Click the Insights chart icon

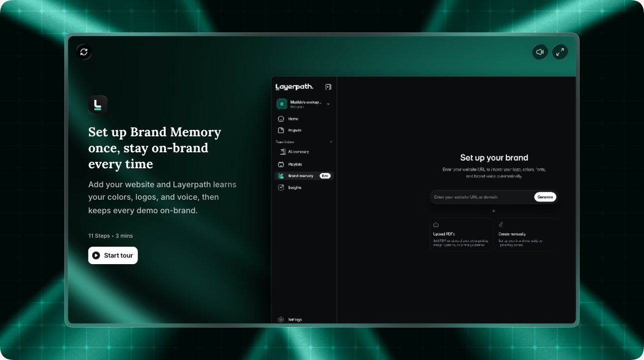pyautogui.click(x=281, y=188)
